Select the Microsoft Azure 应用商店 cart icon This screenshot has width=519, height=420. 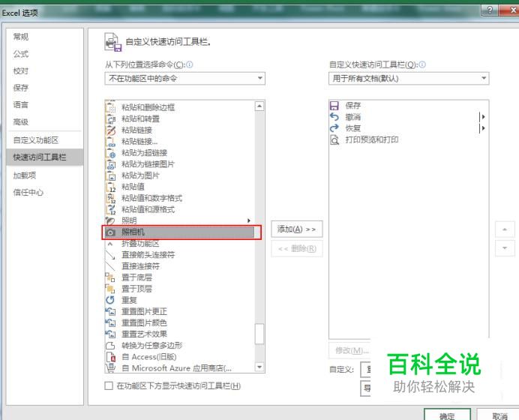point(110,368)
